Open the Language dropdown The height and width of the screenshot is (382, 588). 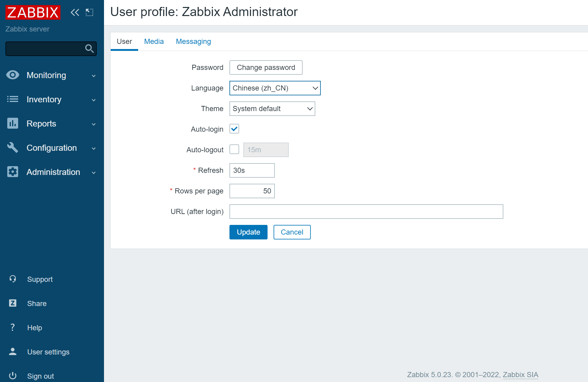point(275,88)
